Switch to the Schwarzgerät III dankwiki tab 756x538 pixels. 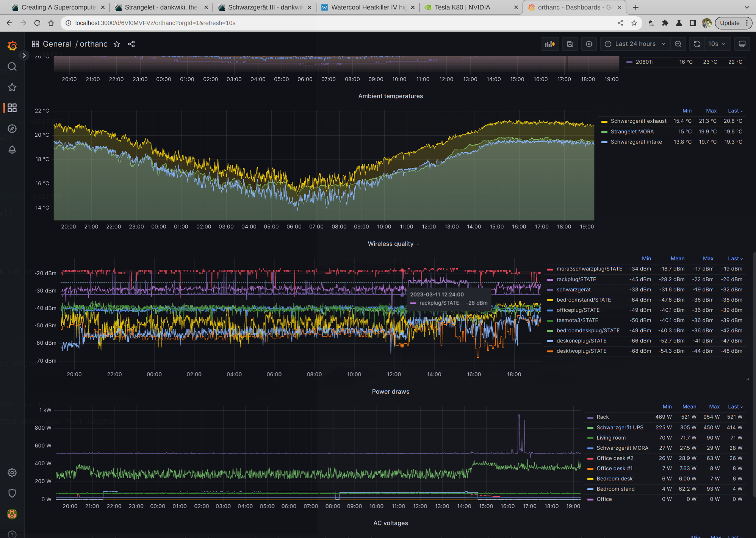click(265, 7)
